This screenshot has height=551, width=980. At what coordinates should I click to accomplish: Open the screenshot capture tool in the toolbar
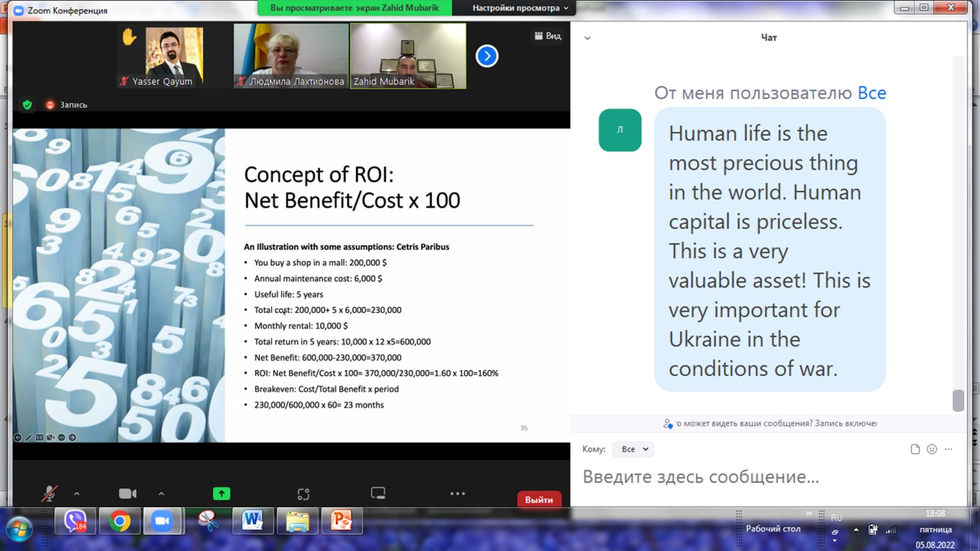(x=303, y=494)
